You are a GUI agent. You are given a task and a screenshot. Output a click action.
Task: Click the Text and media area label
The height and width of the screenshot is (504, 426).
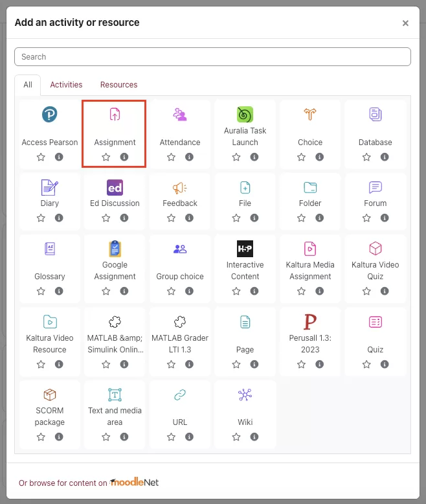point(115,416)
